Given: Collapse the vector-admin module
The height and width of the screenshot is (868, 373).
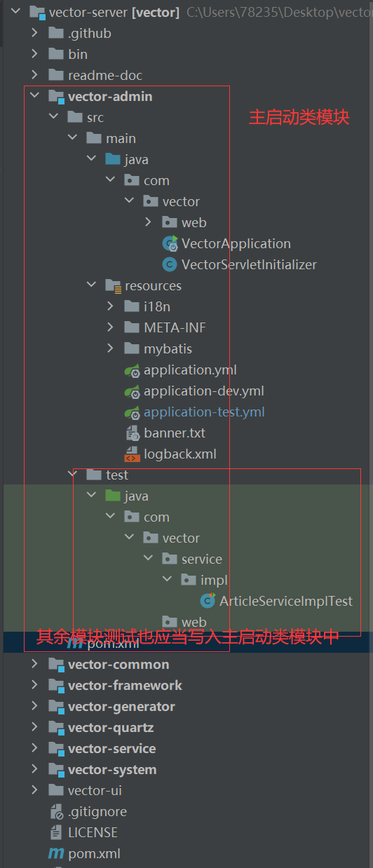Looking at the screenshot, I should [x=34, y=97].
